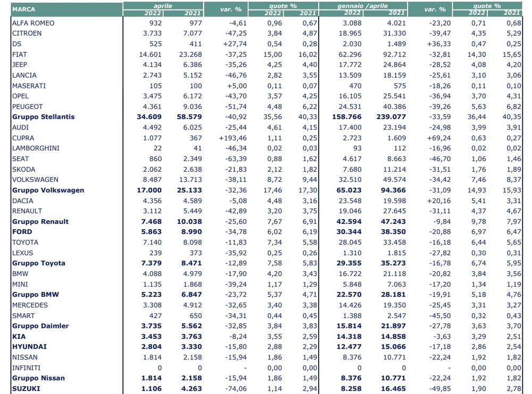This screenshot has height=394, width=532.
Task: Select the CITROEN brand name
Action: pos(27,33)
